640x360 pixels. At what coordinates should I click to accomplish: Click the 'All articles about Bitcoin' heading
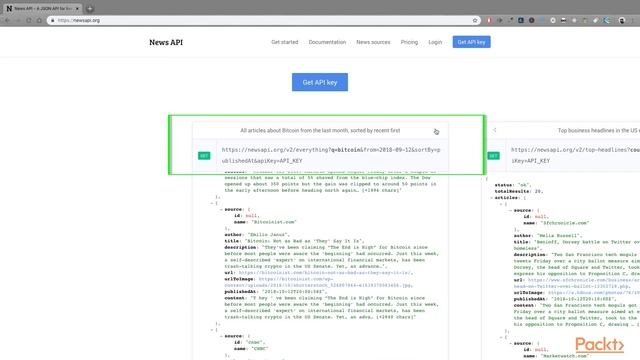click(320, 131)
